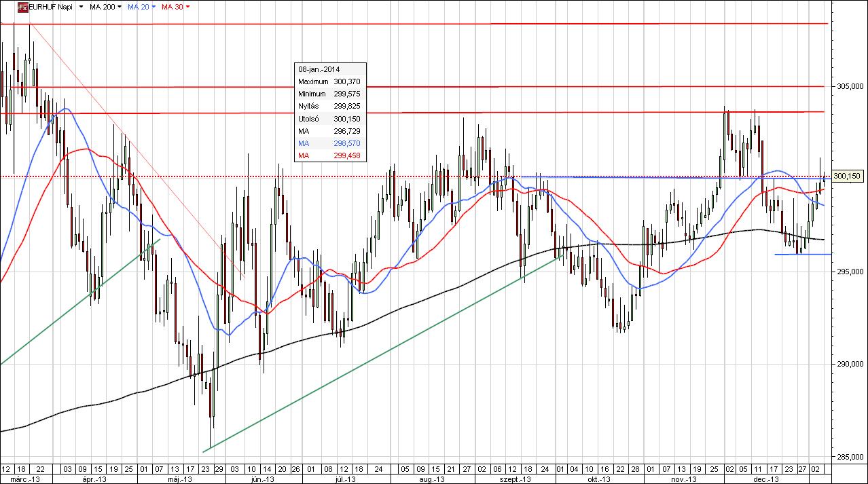The image size is (868, 484).
Task: Click the dec.-13 month label on the time axis
Action: (766, 479)
